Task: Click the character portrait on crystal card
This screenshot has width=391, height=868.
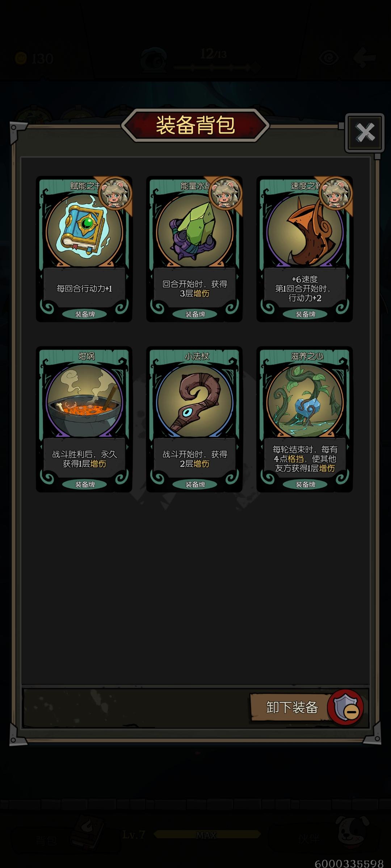Action: point(225,193)
